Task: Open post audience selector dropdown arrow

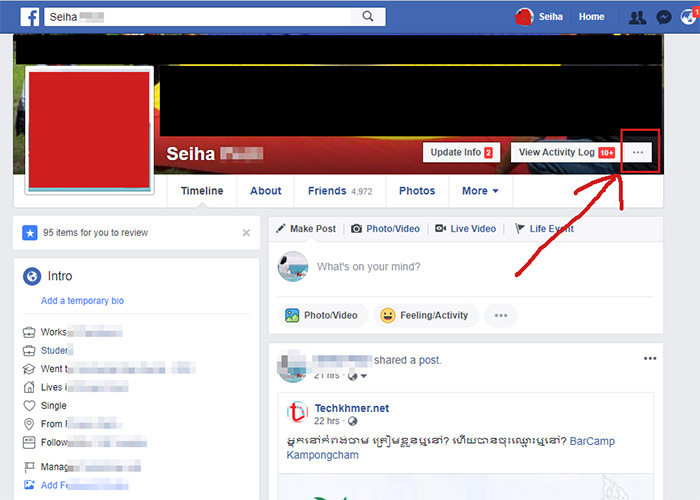Action: pyautogui.click(x=364, y=376)
